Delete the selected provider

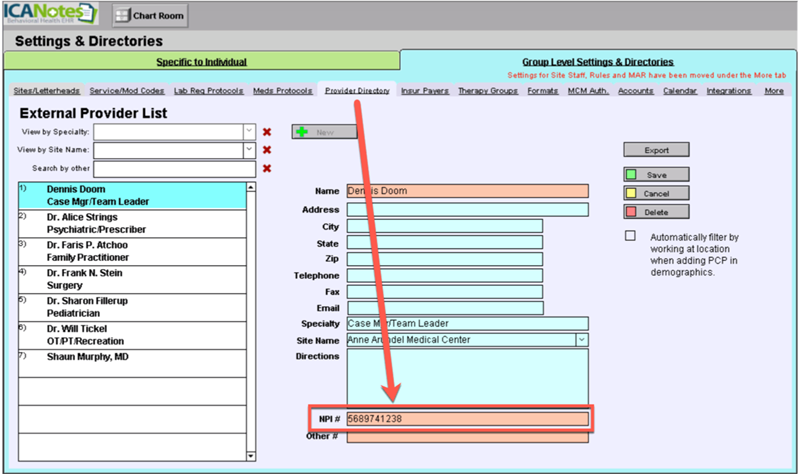point(656,212)
